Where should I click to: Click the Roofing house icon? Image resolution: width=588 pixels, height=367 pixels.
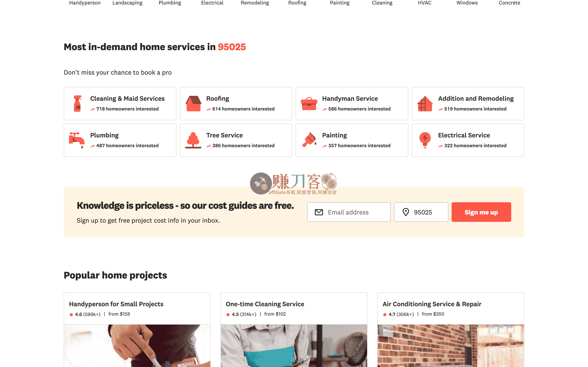pos(193,104)
